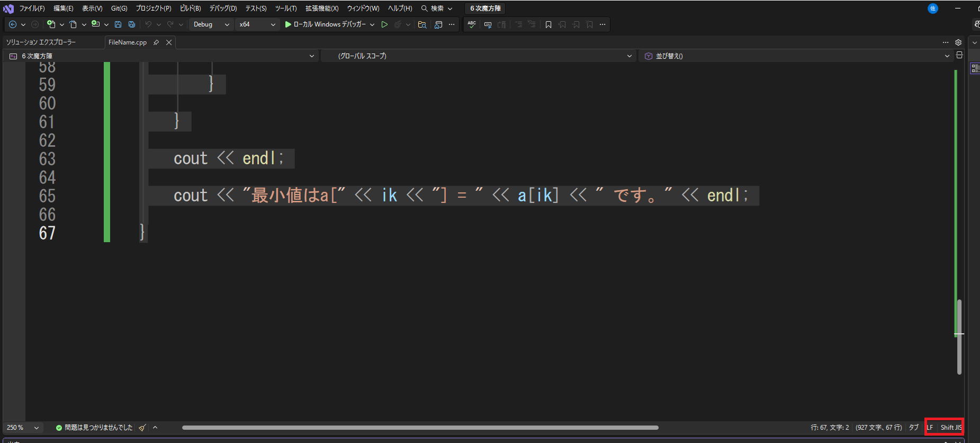Click the user account avatar icon
Screen dimensions: 980x443
(x=933, y=8)
